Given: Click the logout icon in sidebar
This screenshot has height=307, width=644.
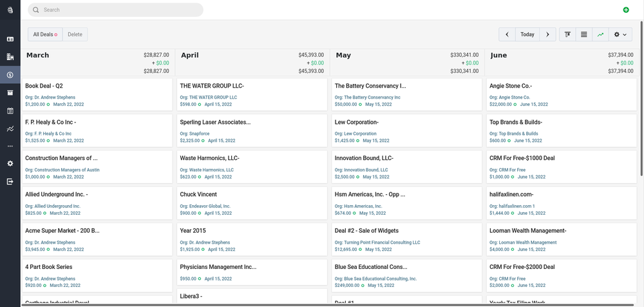Looking at the screenshot, I should click(x=10, y=181).
